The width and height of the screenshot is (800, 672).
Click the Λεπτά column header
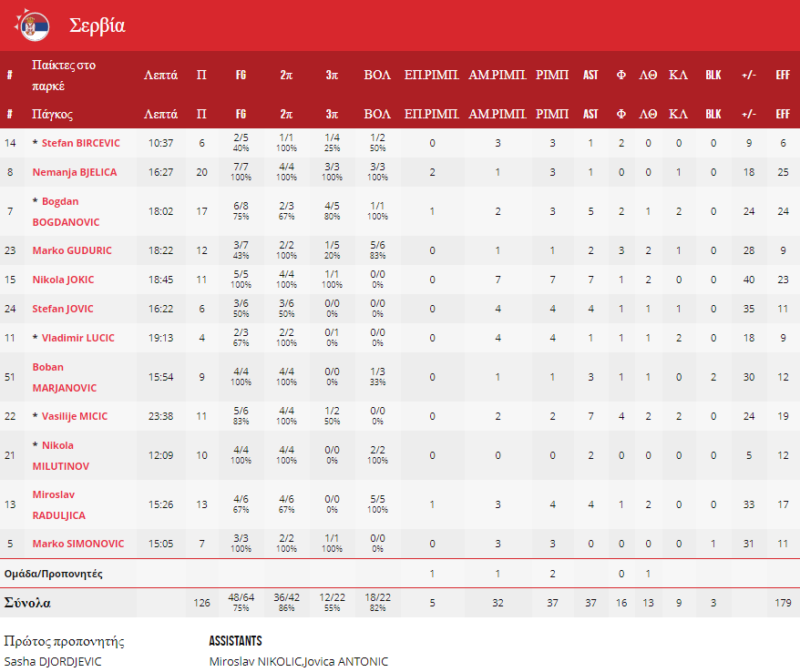click(161, 74)
